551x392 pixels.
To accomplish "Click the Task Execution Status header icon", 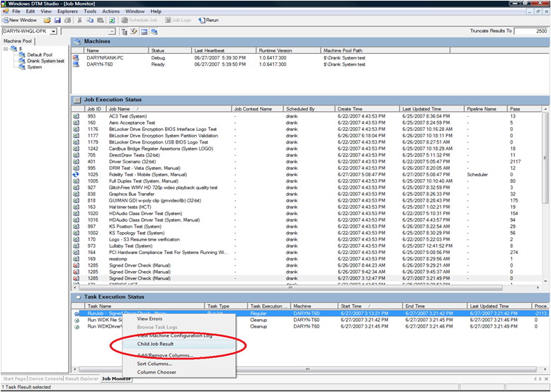I will tap(78, 297).
